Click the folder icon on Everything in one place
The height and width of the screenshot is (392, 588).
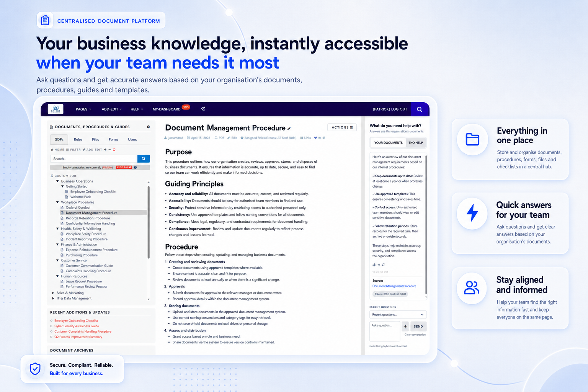pyautogui.click(x=472, y=139)
